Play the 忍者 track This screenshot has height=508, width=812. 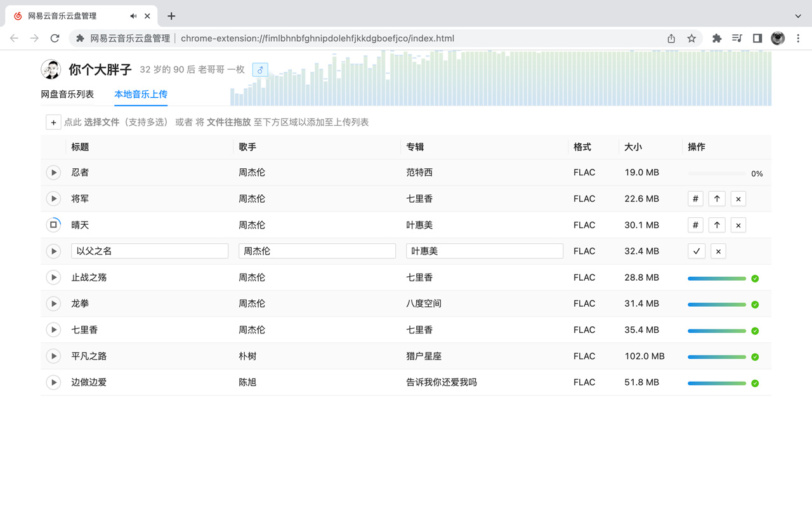click(53, 172)
